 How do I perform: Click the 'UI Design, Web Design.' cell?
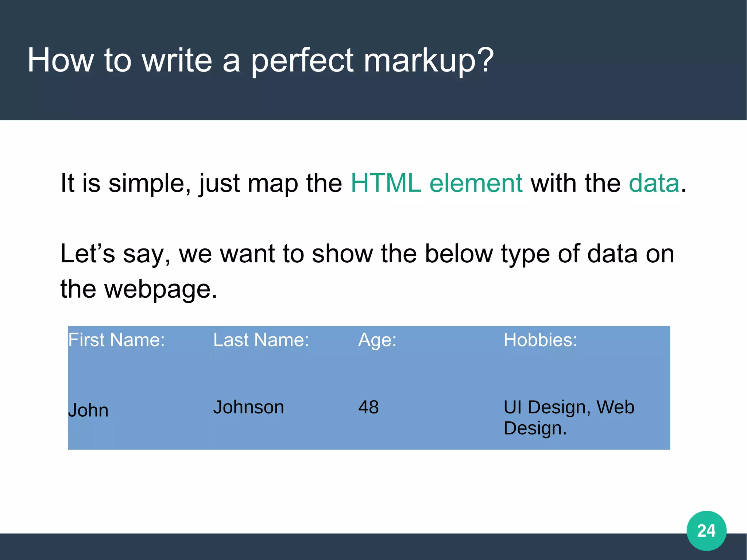click(x=587, y=421)
